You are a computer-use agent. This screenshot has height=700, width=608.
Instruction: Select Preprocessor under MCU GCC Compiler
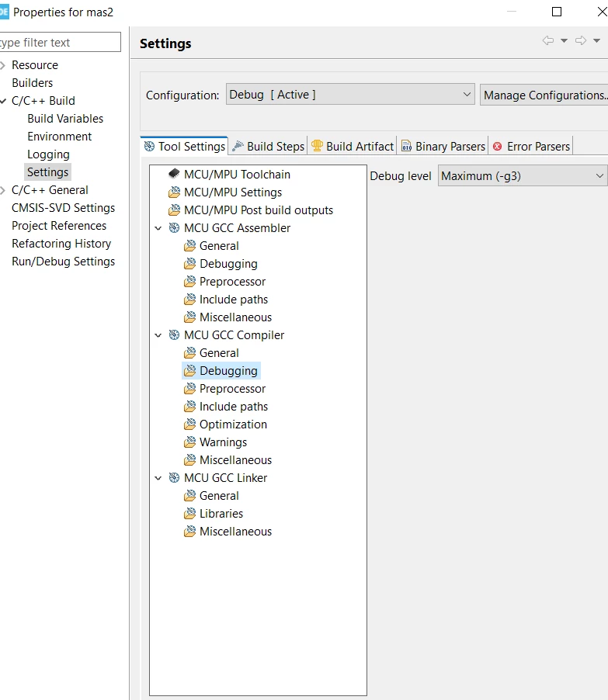[232, 388]
